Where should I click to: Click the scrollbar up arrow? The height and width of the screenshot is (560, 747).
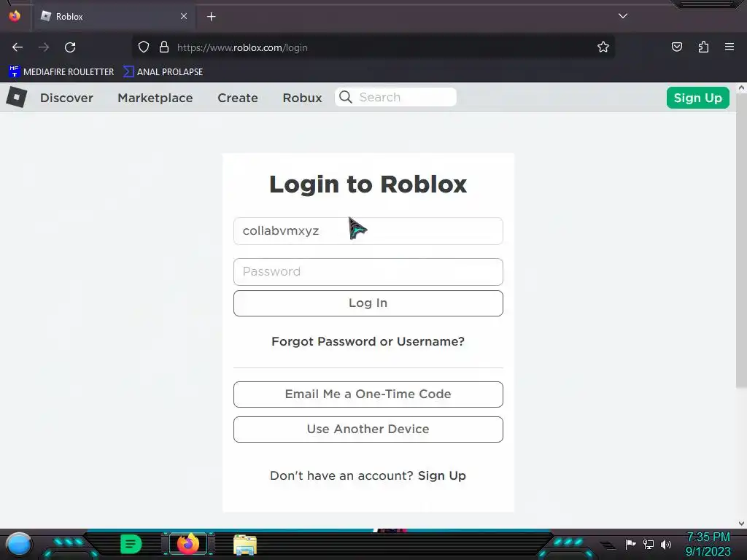tap(741, 87)
